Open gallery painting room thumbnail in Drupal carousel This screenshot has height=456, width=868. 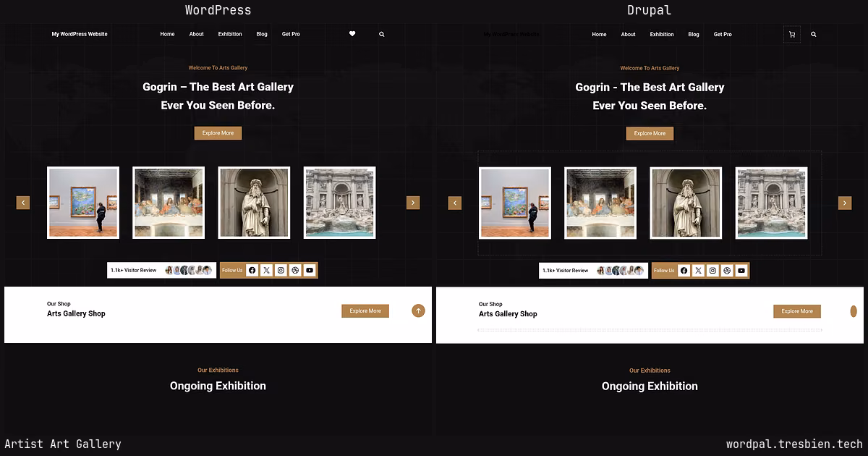515,203
